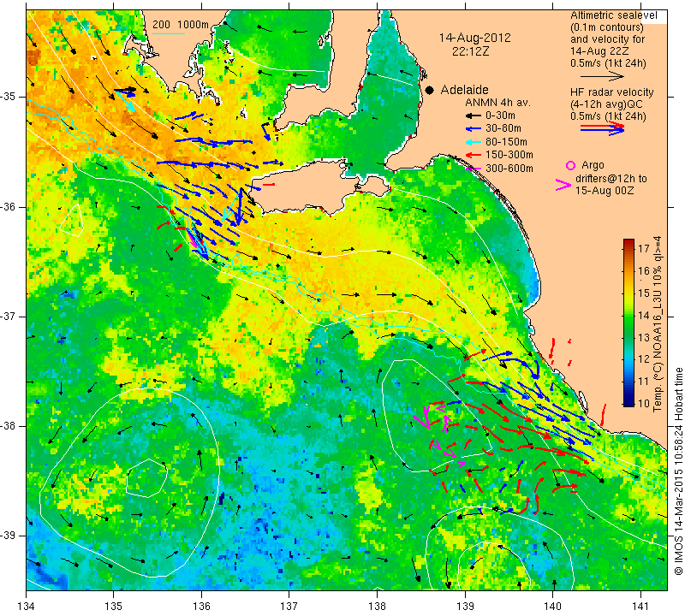This screenshot has height=616, width=685.
Task: Click the 136 longitude axis label
Action: (202, 607)
